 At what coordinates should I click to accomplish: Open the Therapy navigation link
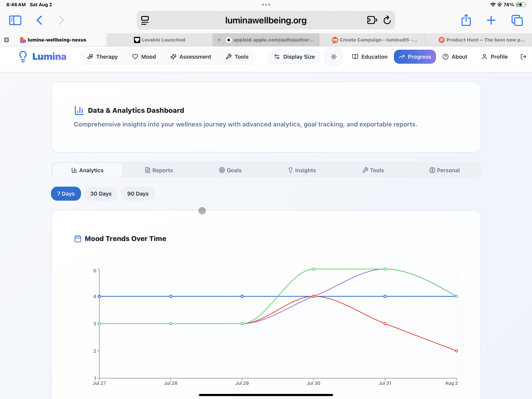tap(102, 57)
